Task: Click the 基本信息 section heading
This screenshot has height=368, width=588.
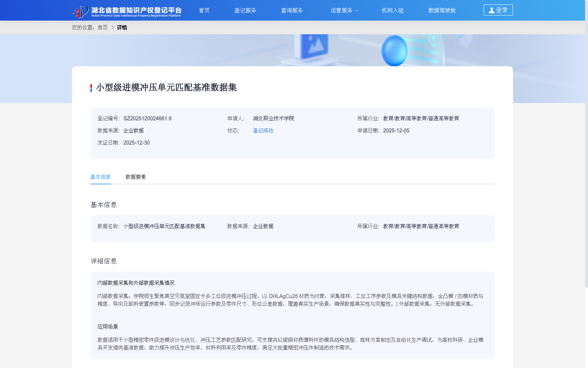Action: pos(104,205)
